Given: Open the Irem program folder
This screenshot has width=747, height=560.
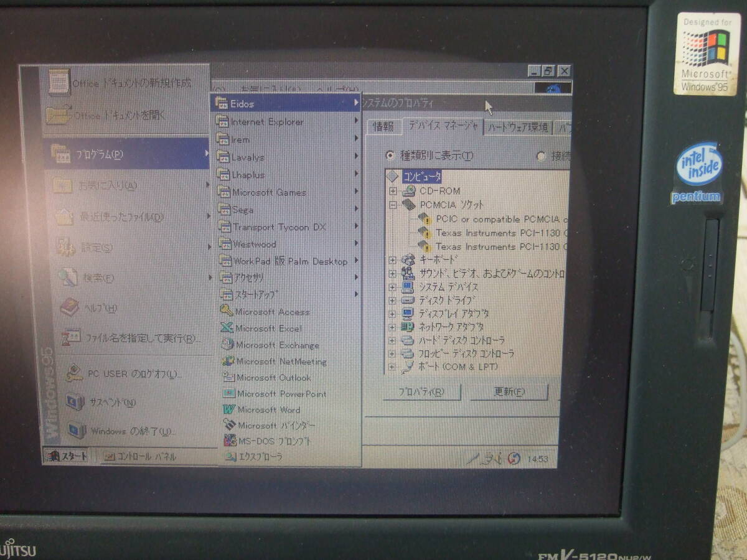Looking at the screenshot, I should click(x=286, y=140).
